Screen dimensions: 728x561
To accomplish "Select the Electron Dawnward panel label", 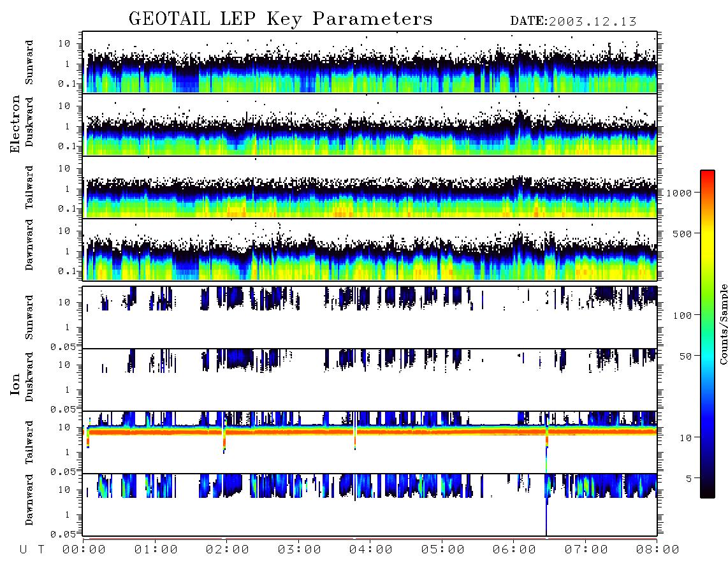I will coord(29,245).
